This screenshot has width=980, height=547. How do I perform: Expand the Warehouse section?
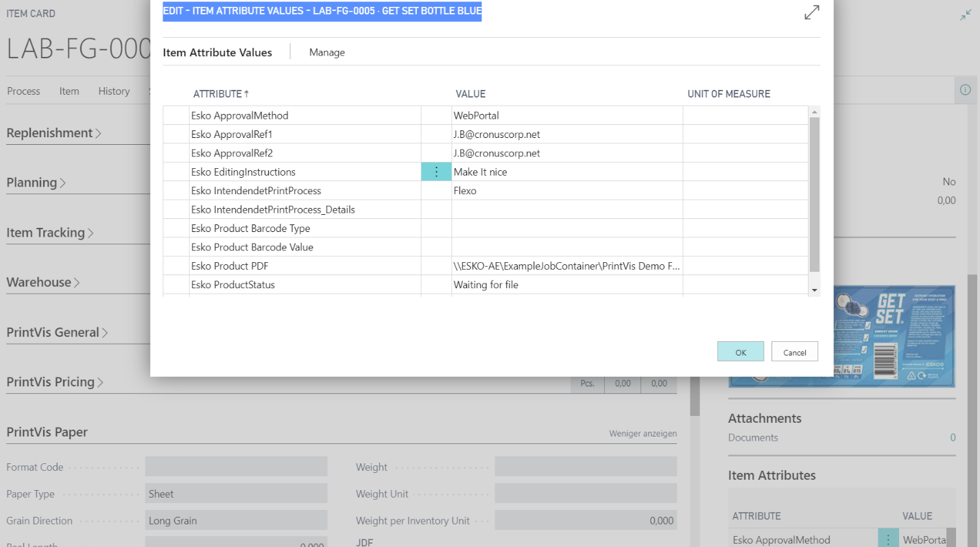point(43,282)
